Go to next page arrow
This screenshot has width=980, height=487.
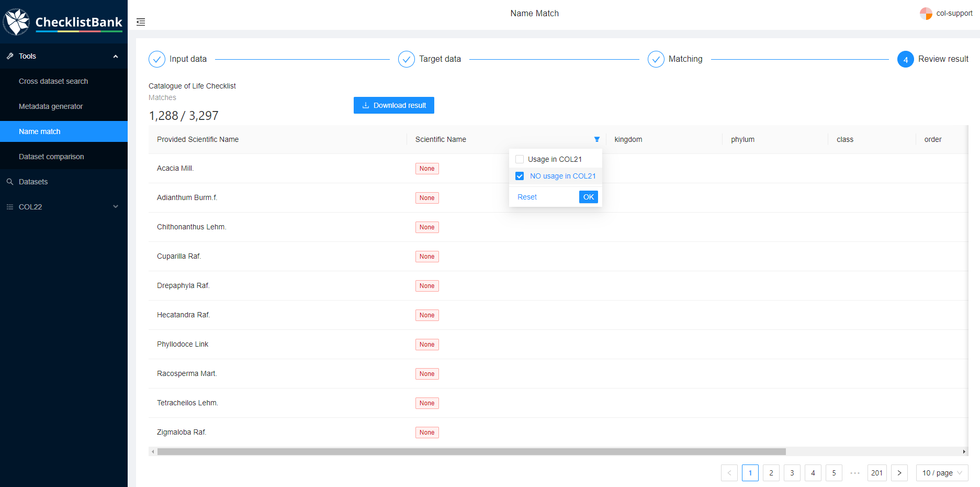[x=899, y=473]
